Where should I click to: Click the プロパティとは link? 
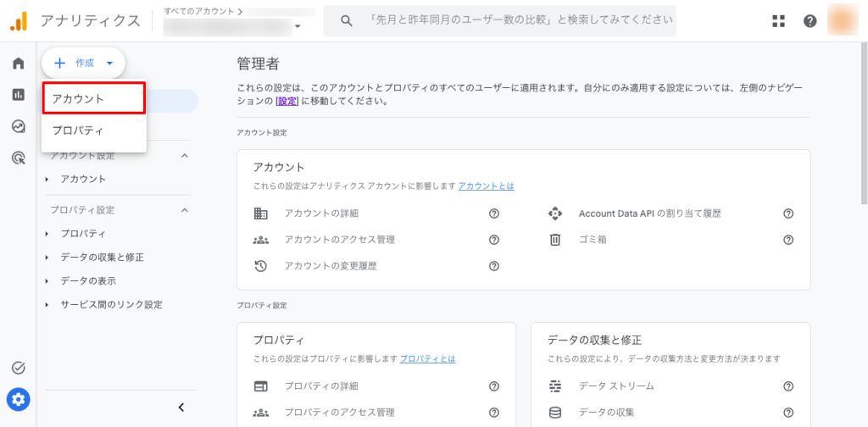[427, 359]
